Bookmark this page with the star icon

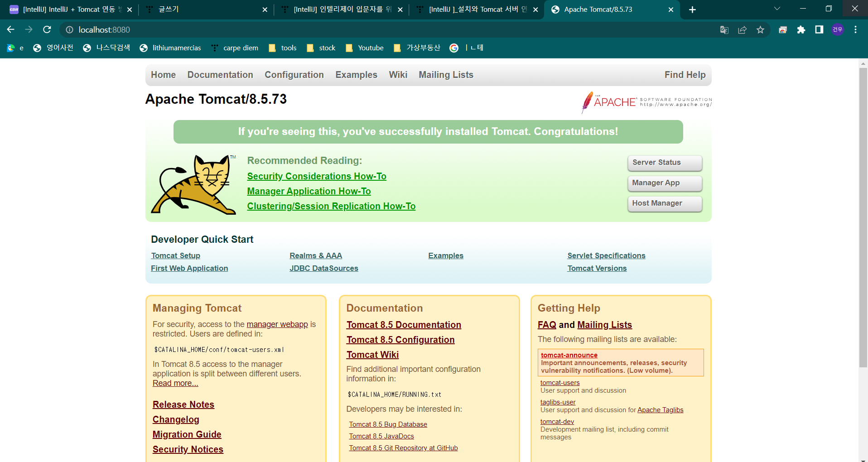pos(761,30)
